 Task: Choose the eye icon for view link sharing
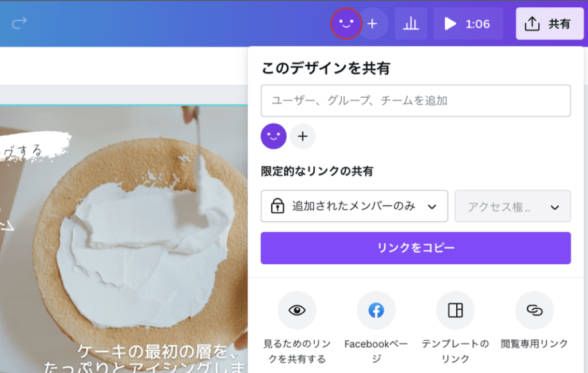click(297, 310)
